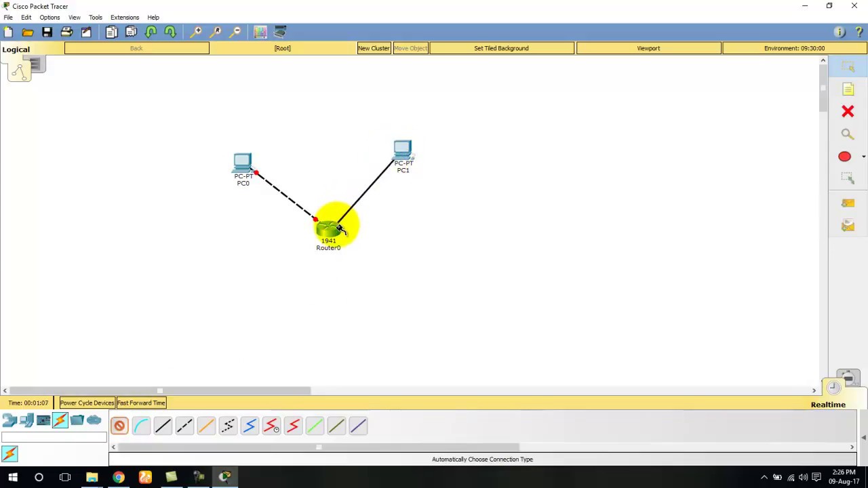
Task: Click the Viewport button
Action: pyautogui.click(x=648, y=48)
